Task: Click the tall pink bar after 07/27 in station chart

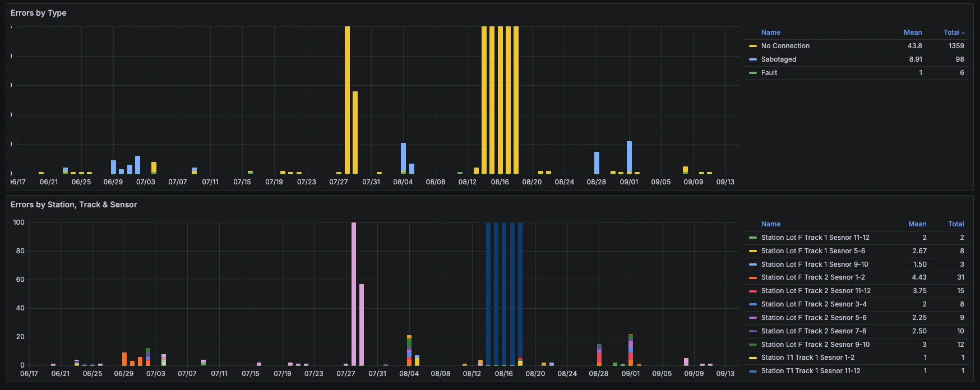Action: tap(354, 294)
